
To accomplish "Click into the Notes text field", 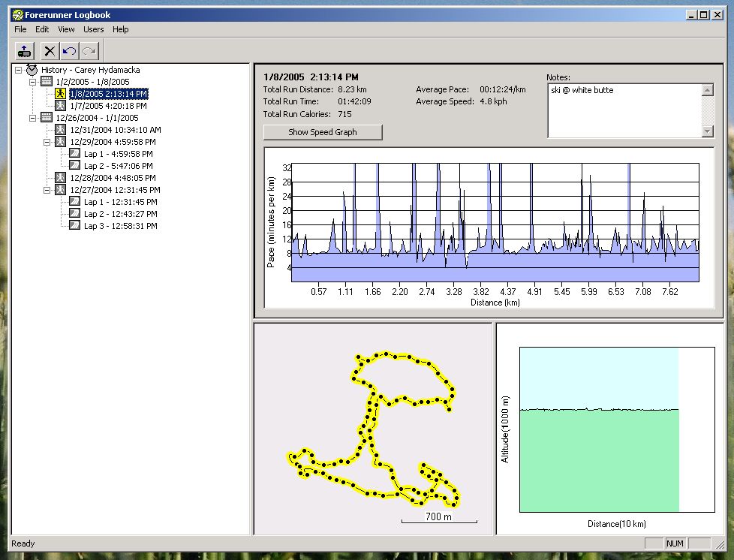I will pos(625,110).
